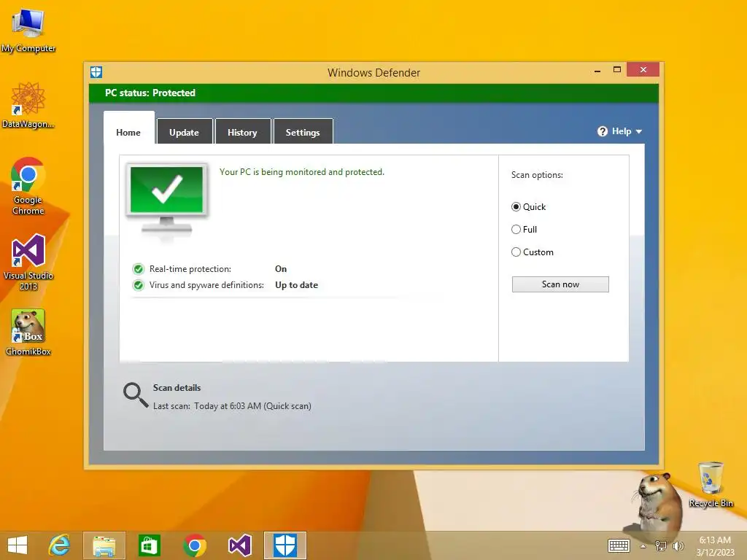Switch to the Update tab

184,131
